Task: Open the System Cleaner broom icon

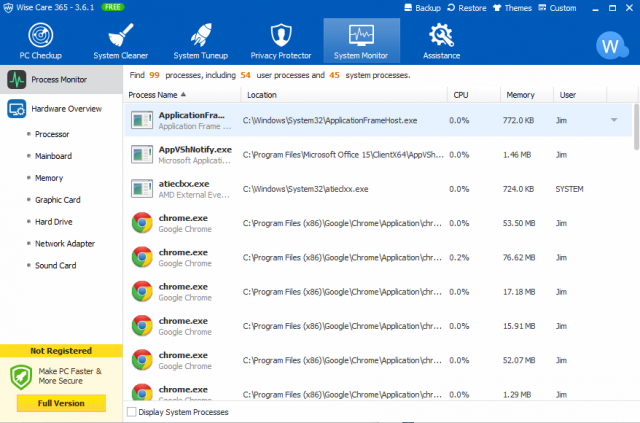Action: click(x=121, y=35)
